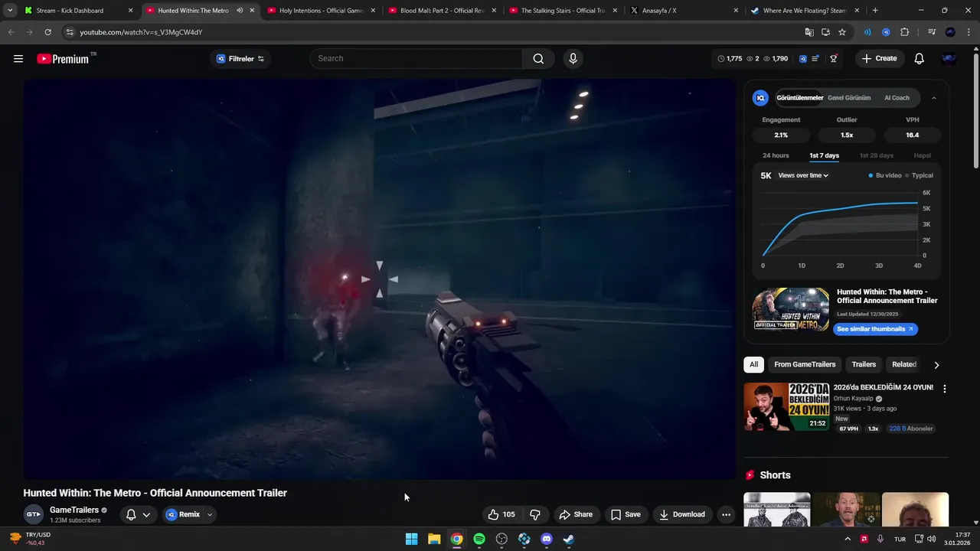Select the Trailers filter chip
The height and width of the screenshot is (551, 980).
click(864, 364)
